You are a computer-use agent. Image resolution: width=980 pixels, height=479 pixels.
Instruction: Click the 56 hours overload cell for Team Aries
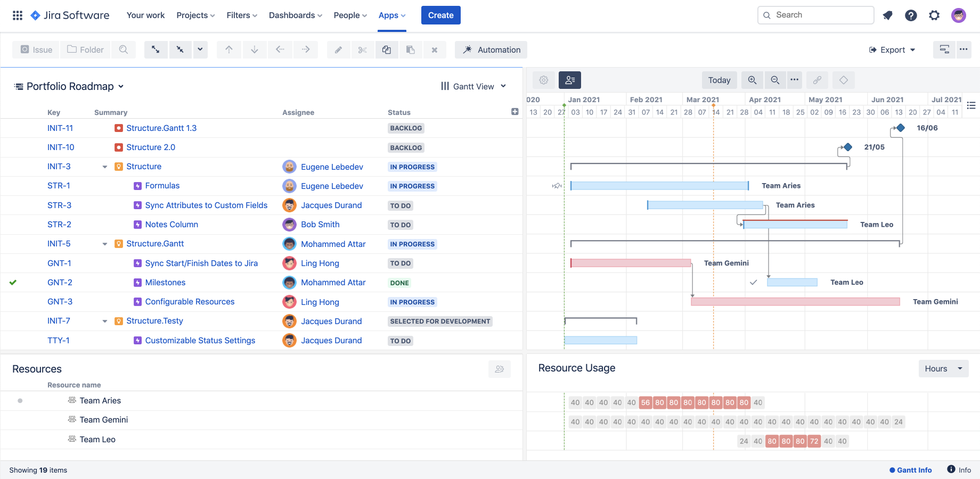click(x=646, y=402)
